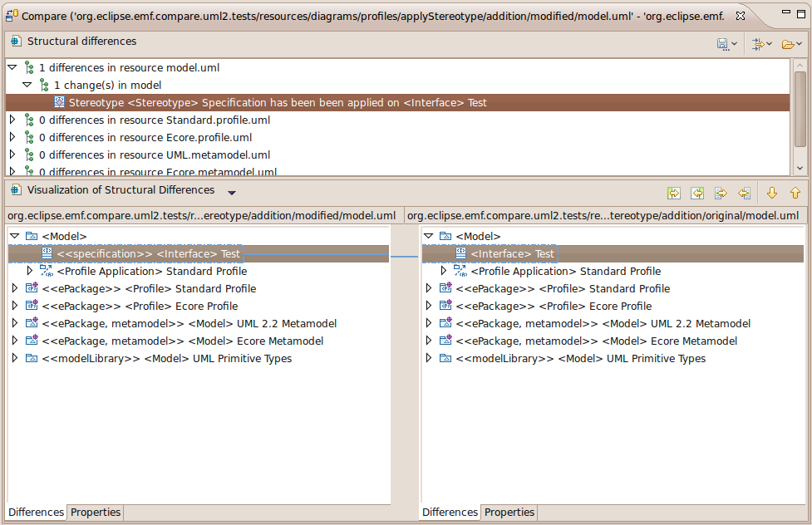This screenshot has width=812, height=525.
Task: Select the Stereotype Specification applied difference row
Action: pos(398,102)
